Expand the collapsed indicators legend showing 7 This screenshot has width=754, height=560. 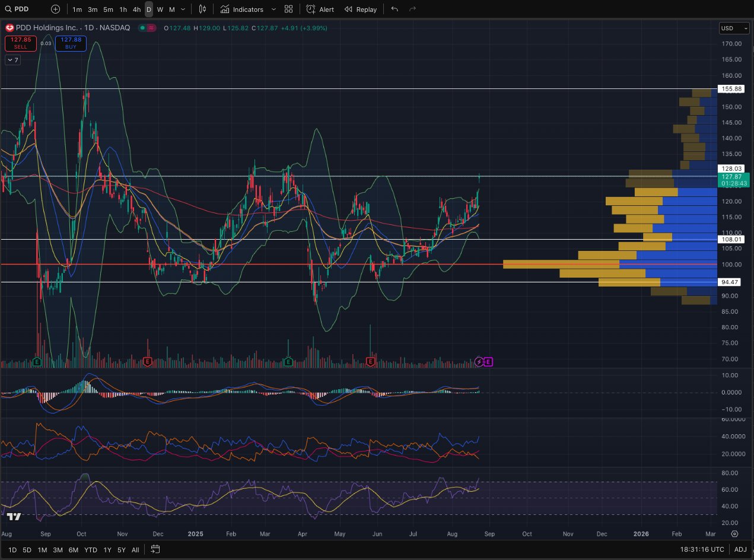pyautogui.click(x=12, y=60)
